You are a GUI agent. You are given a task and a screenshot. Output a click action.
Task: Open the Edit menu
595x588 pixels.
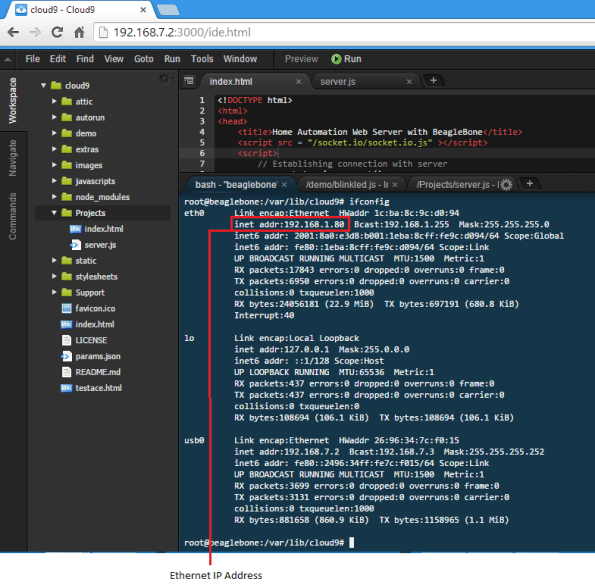(x=58, y=59)
